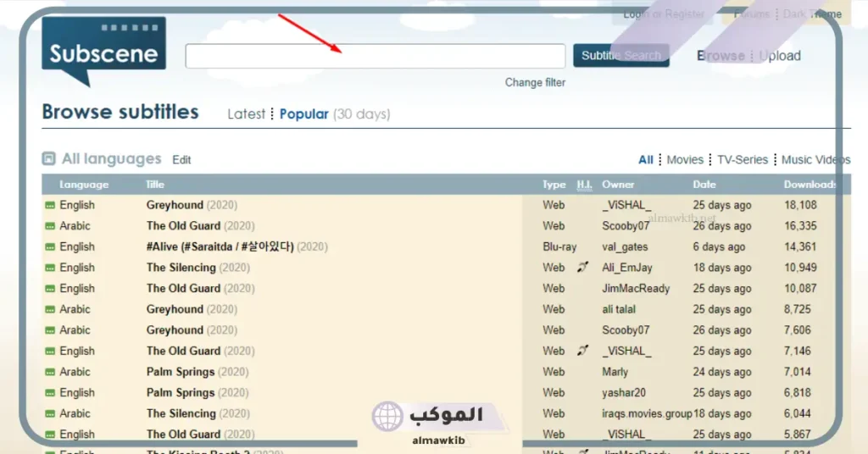Screen dimensions: 868x454
Task: Select the Popular subtitles tab
Action: pos(303,114)
